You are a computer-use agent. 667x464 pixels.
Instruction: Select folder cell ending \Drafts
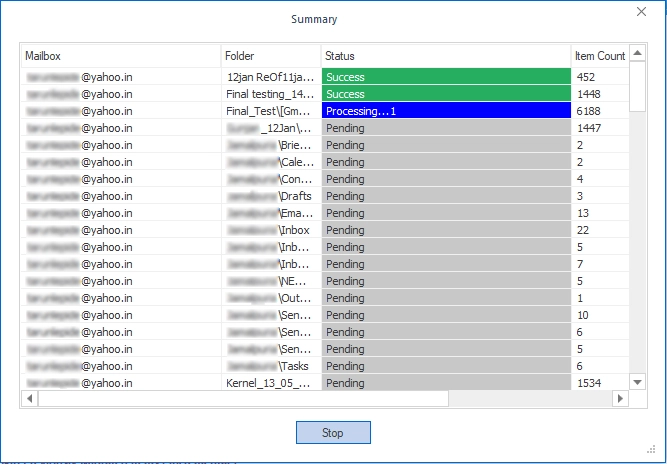pyautogui.click(x=271, y=196)
